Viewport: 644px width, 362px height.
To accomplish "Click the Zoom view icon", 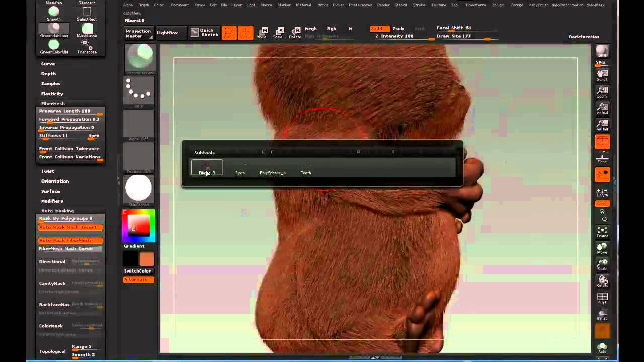I will coord(602,92).
